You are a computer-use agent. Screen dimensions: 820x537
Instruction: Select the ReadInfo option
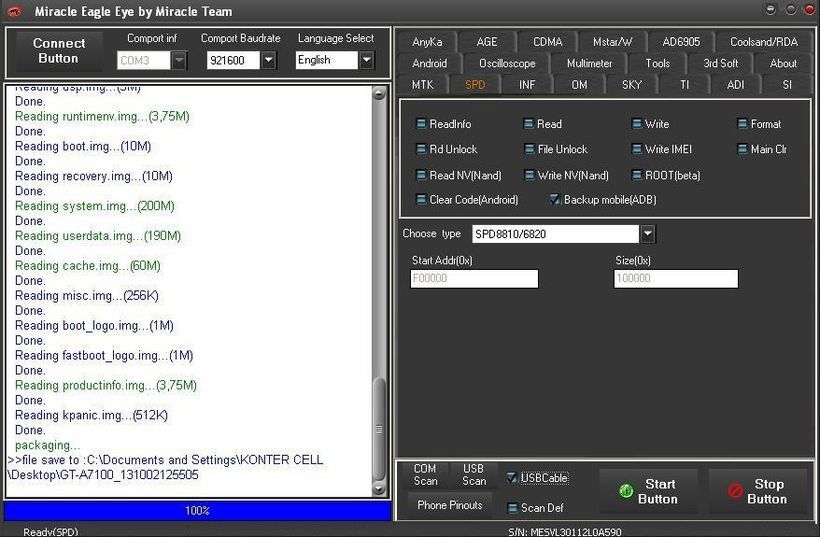(x=421, y=124)
